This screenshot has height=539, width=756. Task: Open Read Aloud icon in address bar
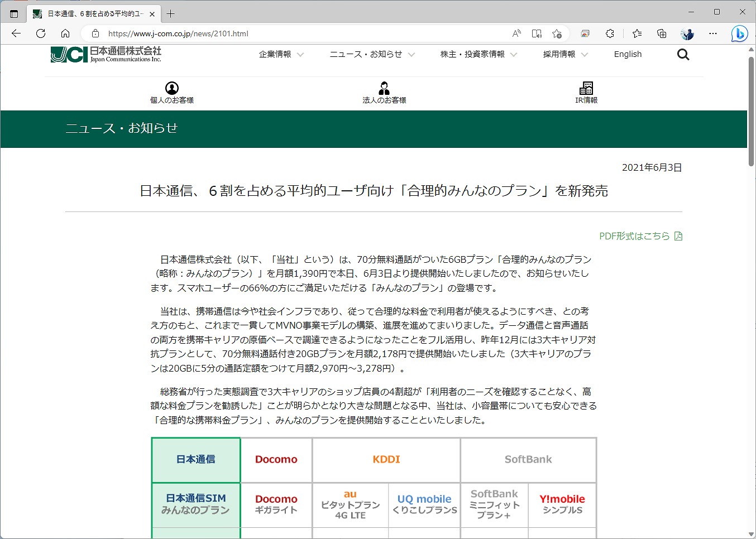(x=516, y=33)
